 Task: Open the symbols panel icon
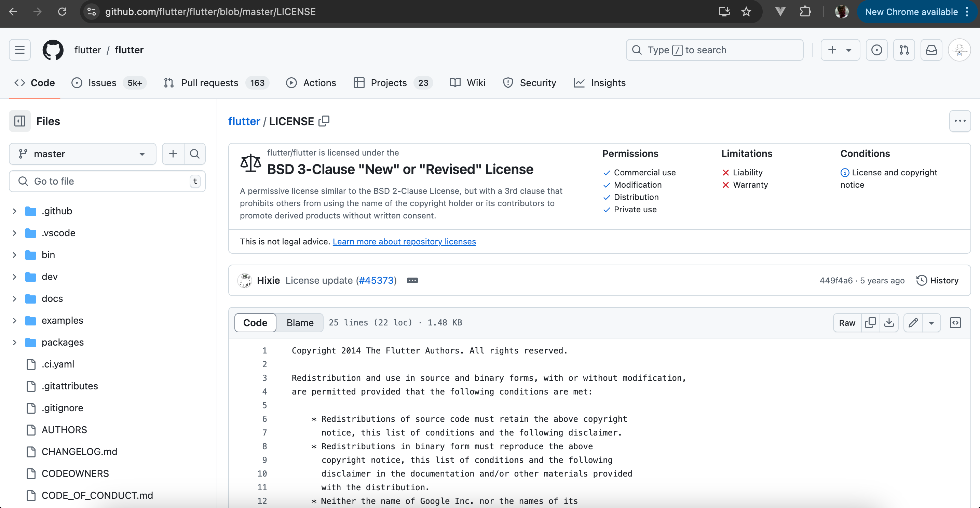click(955, 323)
